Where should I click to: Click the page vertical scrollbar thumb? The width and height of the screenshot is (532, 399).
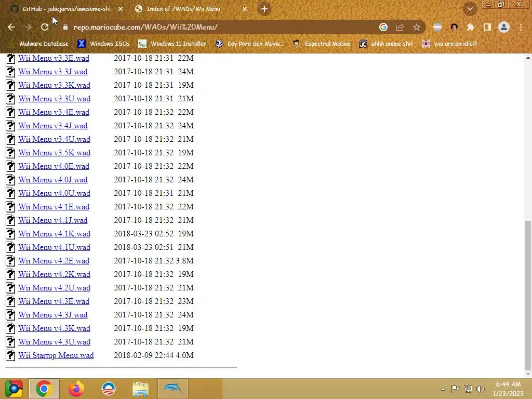(528, 295)
